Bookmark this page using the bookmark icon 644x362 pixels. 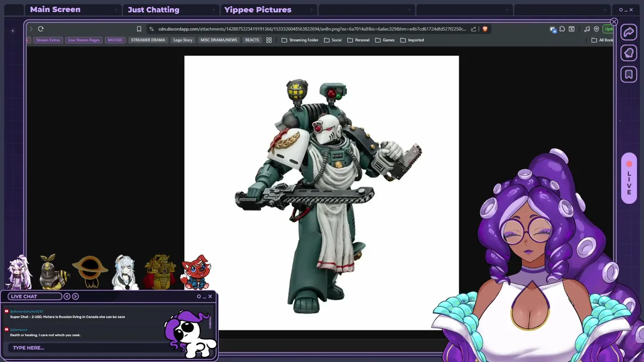click(x=139, y=29)
